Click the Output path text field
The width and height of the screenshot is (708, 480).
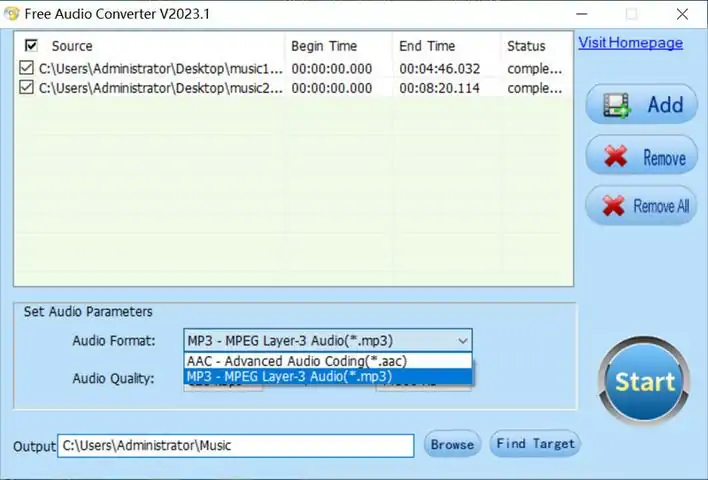[x=236, y=446]
